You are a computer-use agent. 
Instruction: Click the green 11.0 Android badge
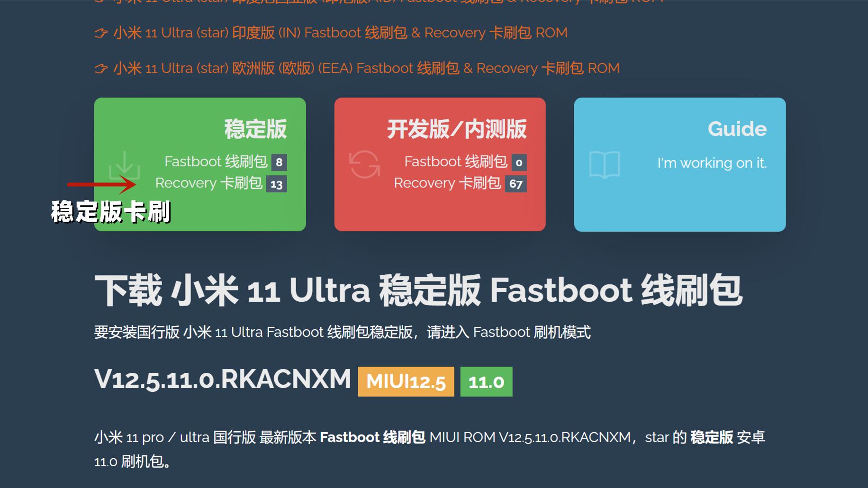point(487,381)
